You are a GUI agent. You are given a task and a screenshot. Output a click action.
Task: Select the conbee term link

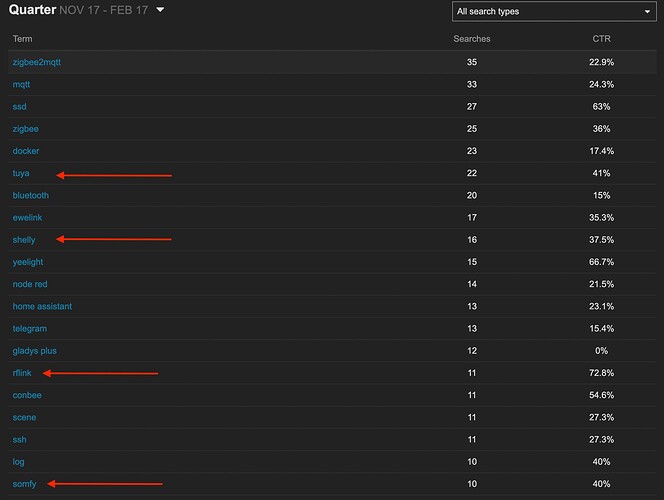point(27,395)
